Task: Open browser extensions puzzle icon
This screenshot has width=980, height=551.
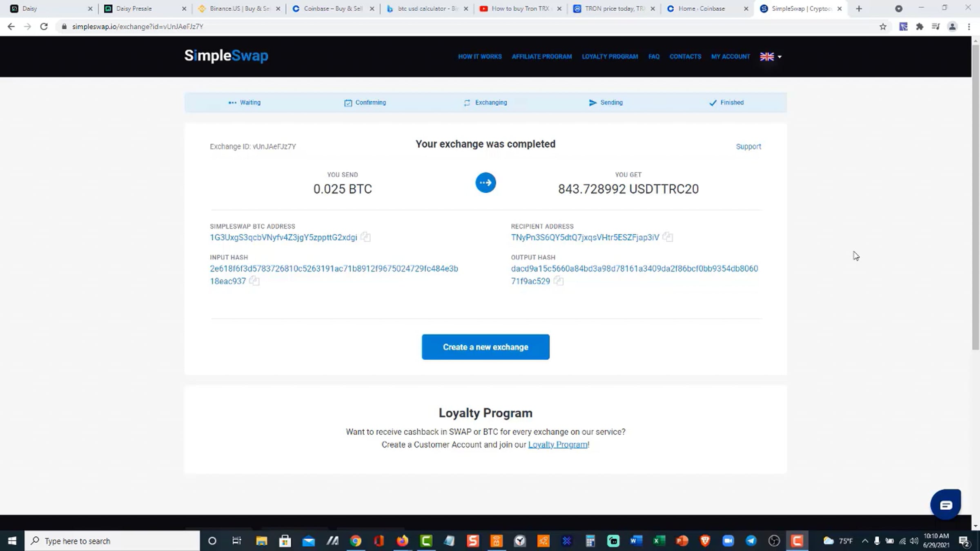Action: [x=920, y=27]
